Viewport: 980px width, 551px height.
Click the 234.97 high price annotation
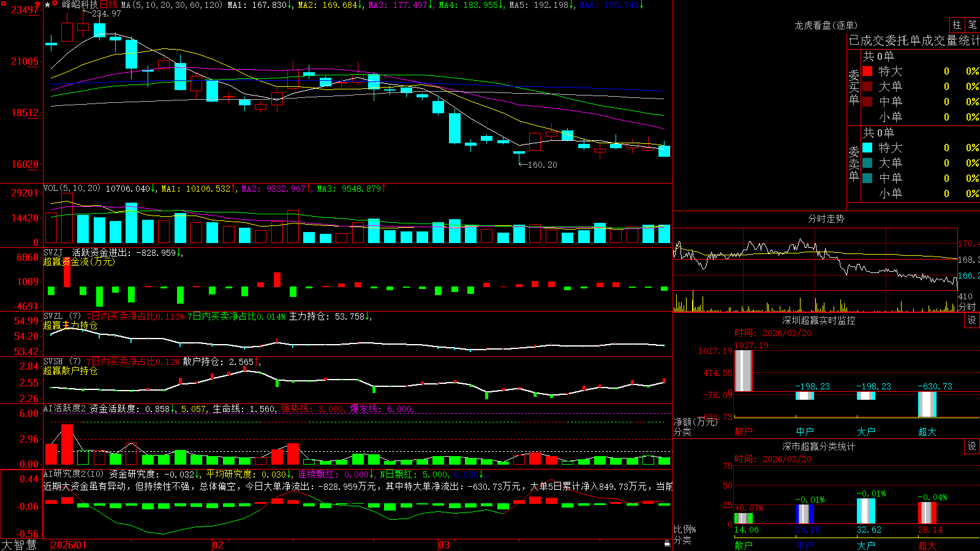pos(107,13)
